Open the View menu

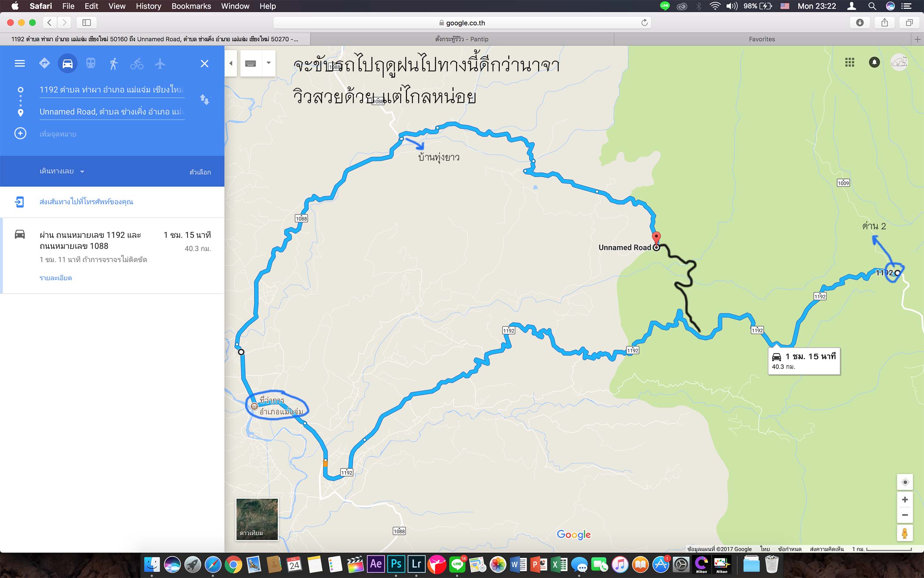click(x=117, y=6)
